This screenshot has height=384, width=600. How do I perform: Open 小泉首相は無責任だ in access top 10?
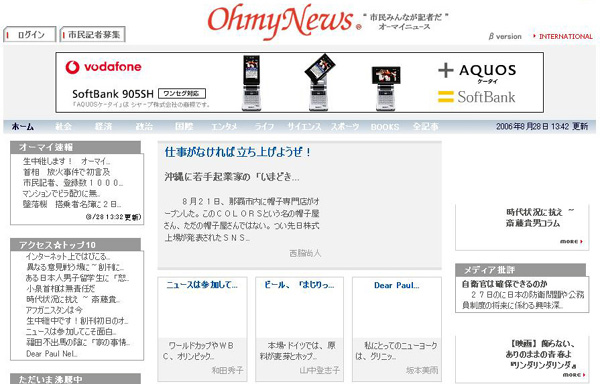pyautogui.click(x=60, y=289)
